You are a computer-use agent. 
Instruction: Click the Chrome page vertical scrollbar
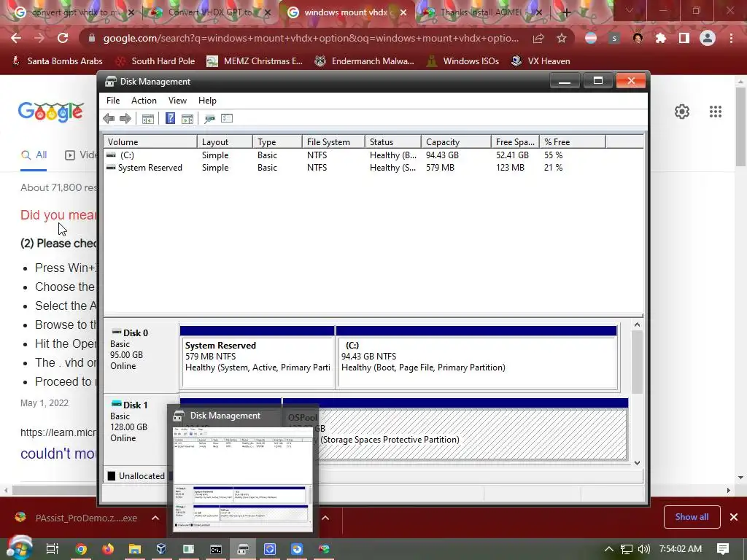[x=740, y=127]
